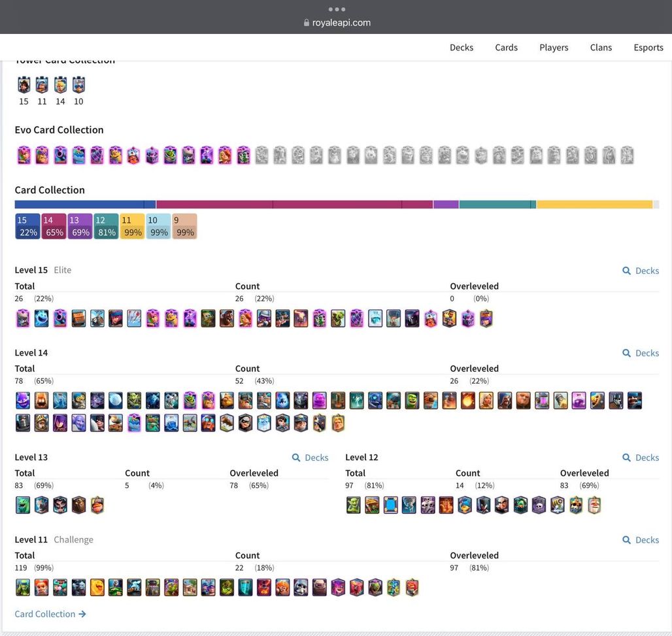The image size is (672, 636).
Task: Select the evolved Valkyrie card in Level 15 row
Action: [245, 318]
